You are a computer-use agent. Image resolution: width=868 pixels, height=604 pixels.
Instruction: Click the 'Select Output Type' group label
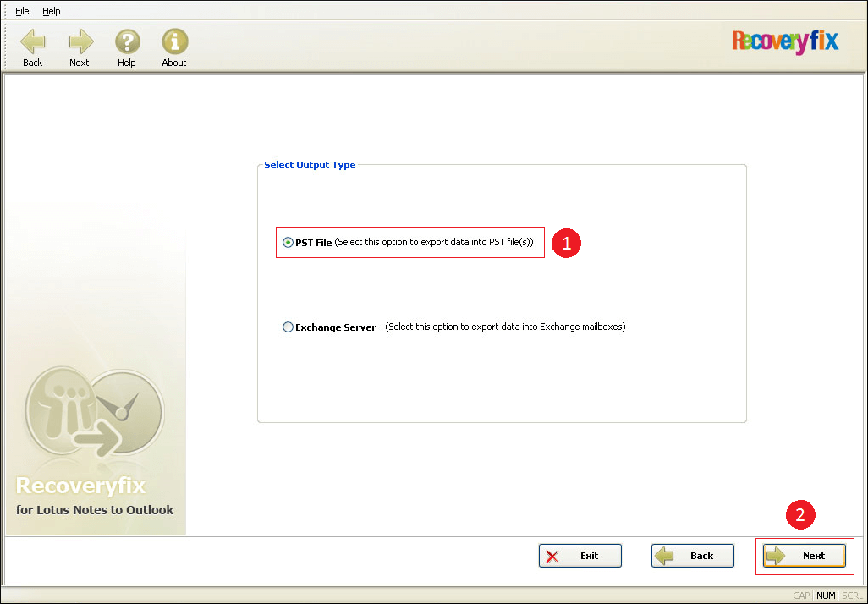(310, 165)
